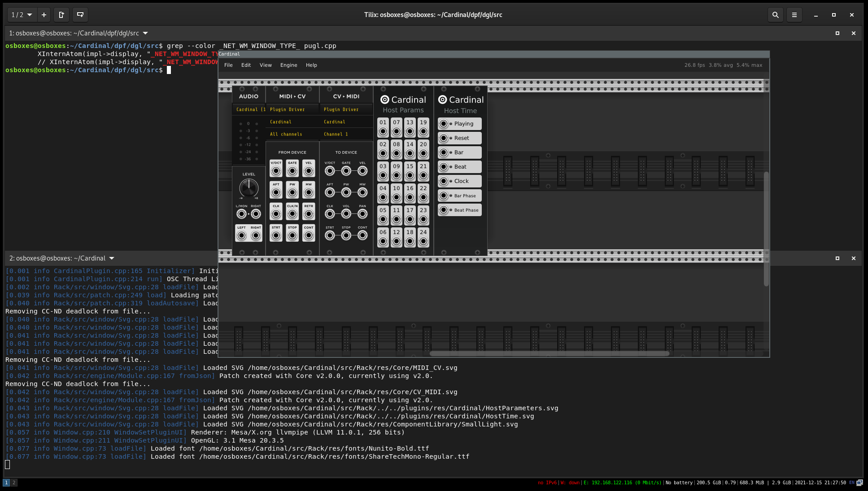Switch to workspace 2 in status bar
The image size is (868, 491).
pyautogui.click(x=14, y=482)
